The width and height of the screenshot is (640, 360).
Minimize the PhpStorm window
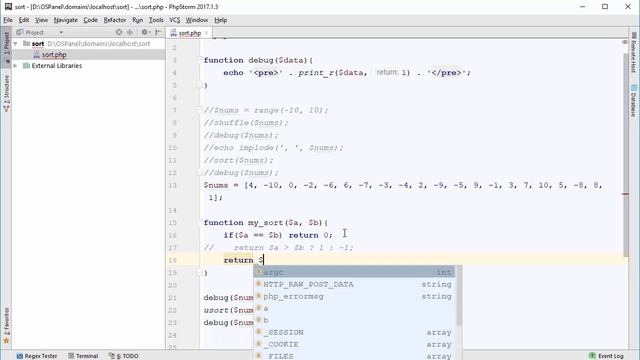[x=582, y=7]
